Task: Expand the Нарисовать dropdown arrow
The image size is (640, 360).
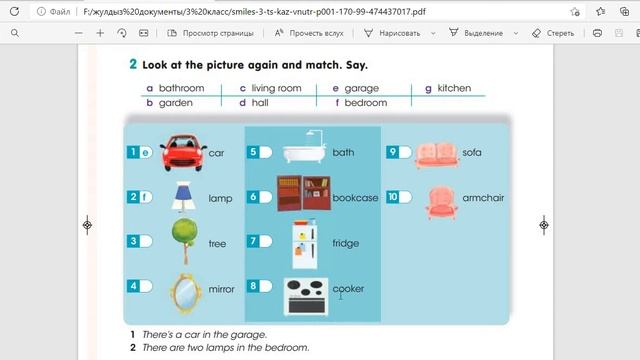Action: click(433, 33)
